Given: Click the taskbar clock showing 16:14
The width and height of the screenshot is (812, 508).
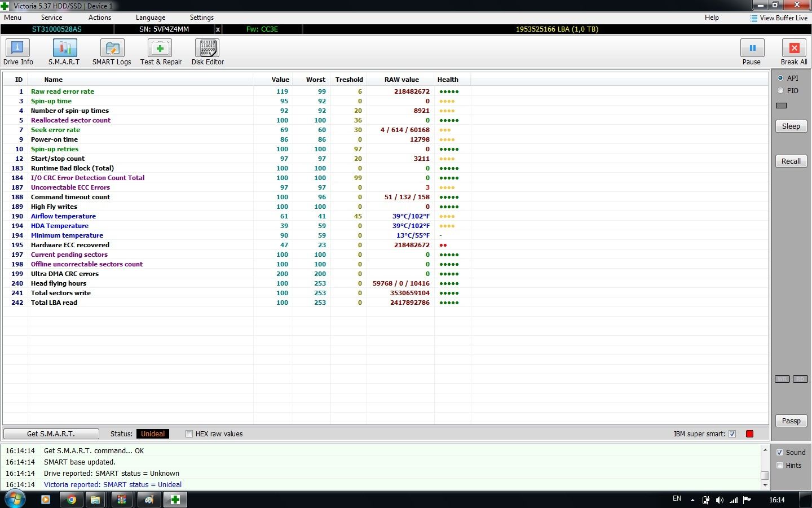Looking at the screenshot, I should click(776, 500).
